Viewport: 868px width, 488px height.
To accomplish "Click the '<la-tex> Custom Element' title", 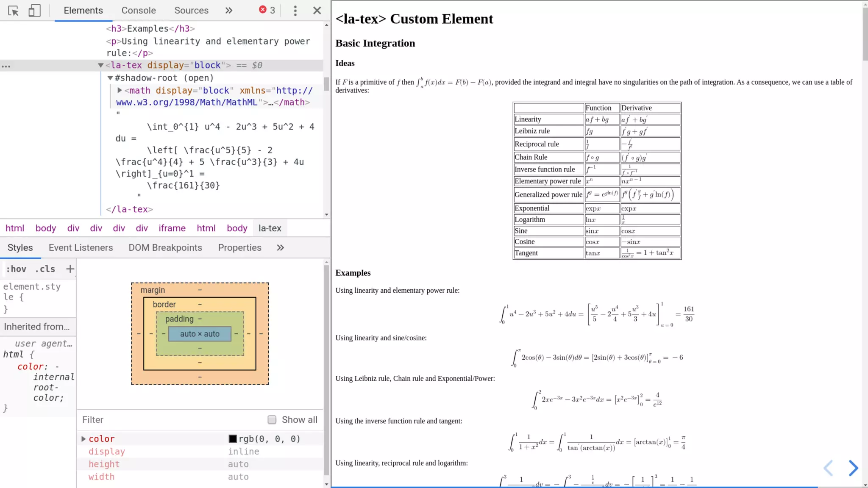I will tap(414, 19).
